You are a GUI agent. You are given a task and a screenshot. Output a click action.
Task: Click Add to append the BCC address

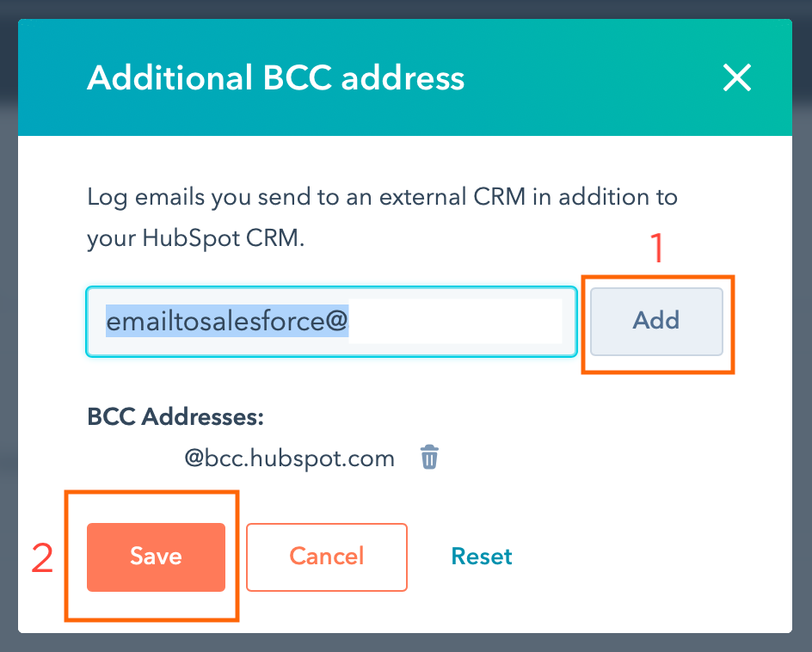click(656, 321)
